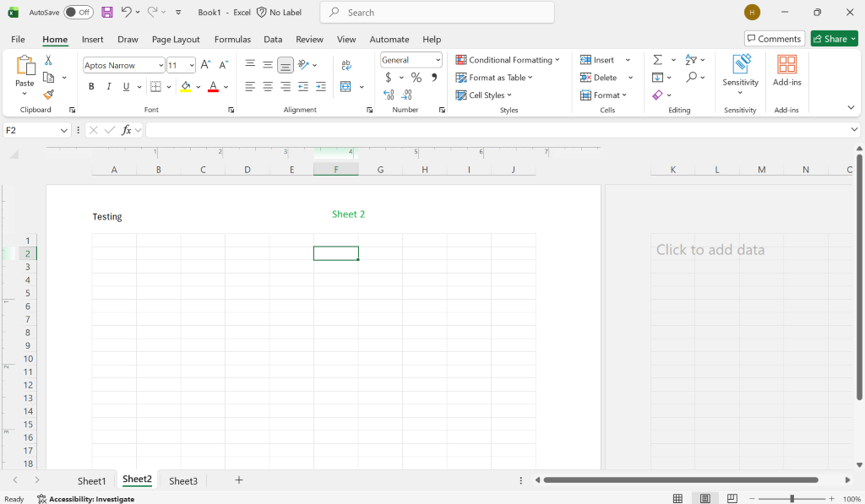865x504 pixels.
Task: Toggle Underline formatting
Action: (x=127, y=87)
